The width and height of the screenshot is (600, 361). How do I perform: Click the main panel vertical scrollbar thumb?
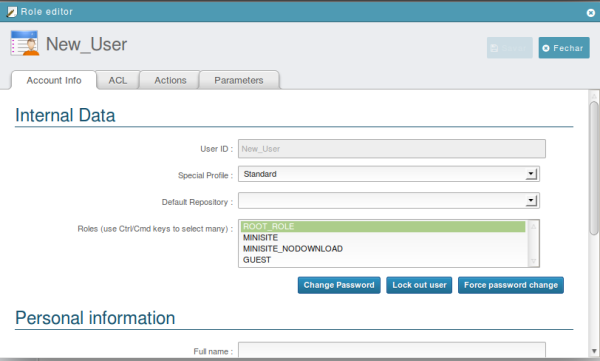594,168
